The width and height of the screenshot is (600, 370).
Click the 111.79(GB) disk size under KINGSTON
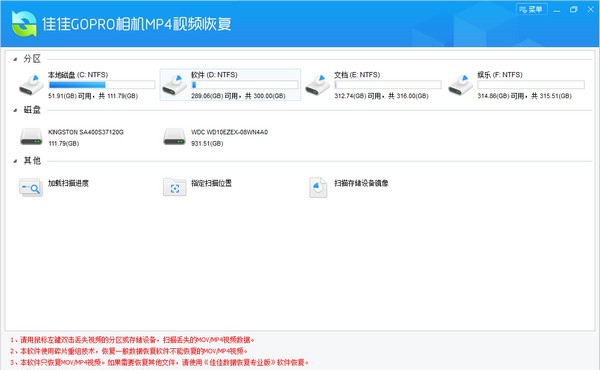tap(64, 143)
